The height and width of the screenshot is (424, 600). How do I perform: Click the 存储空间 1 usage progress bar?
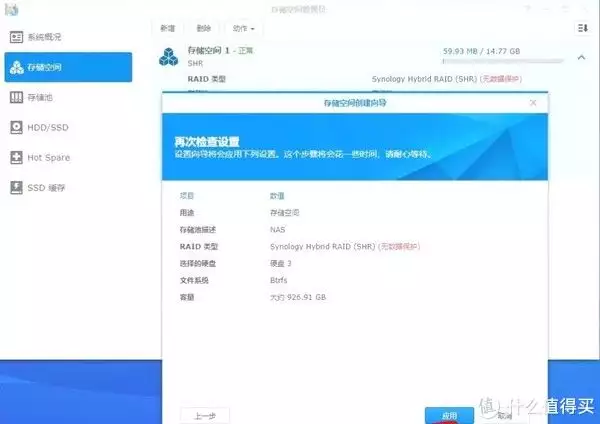(x=503, y=61)
